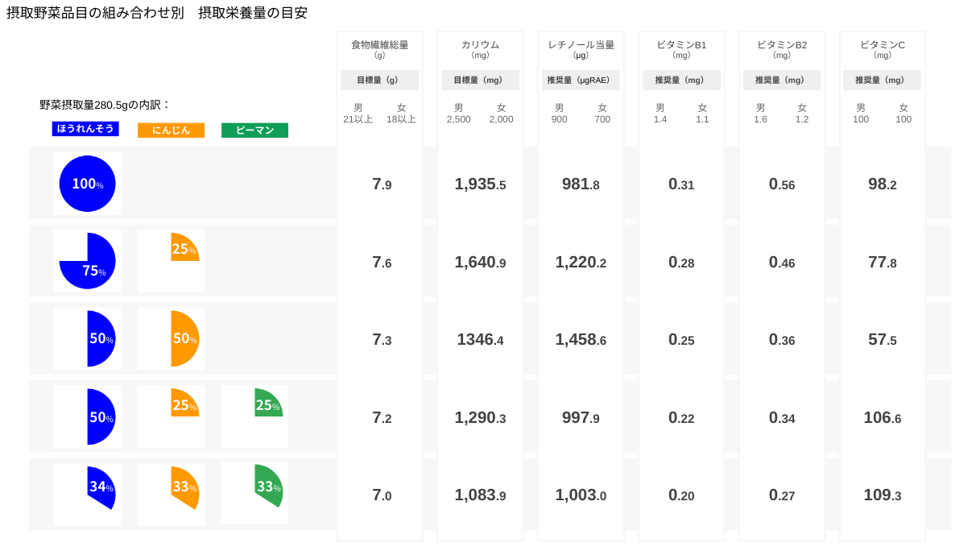Click the 推奨量（μgRAE） gray label
980x551 pixels.
[x=581, y=81]
